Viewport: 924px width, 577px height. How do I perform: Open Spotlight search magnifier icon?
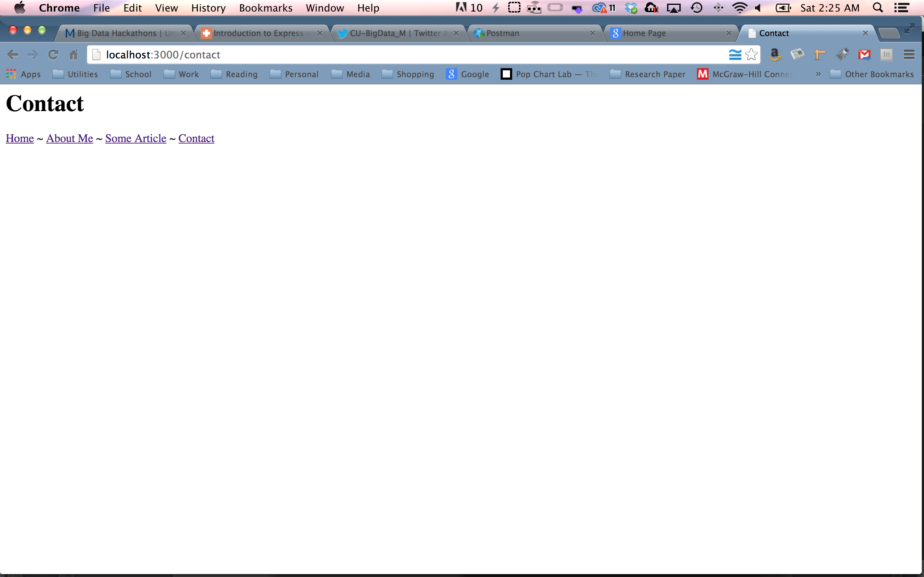click(878, 8)
